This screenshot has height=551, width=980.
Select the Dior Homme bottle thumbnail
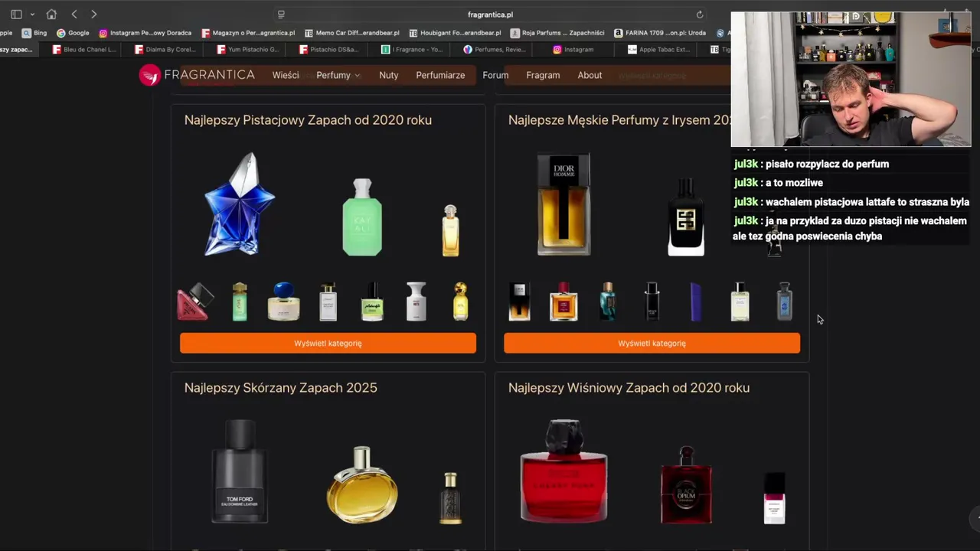(x=563, y=204)
